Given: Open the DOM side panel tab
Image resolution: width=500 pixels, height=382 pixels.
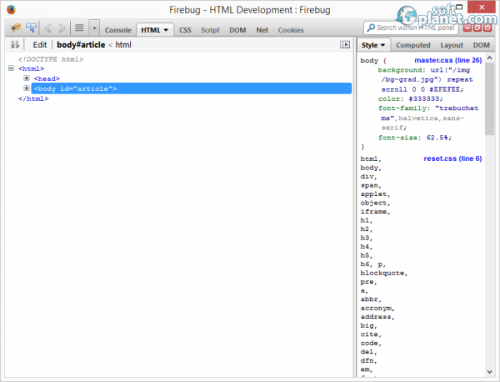Looking at the screenshot, I should click(481, 45).
